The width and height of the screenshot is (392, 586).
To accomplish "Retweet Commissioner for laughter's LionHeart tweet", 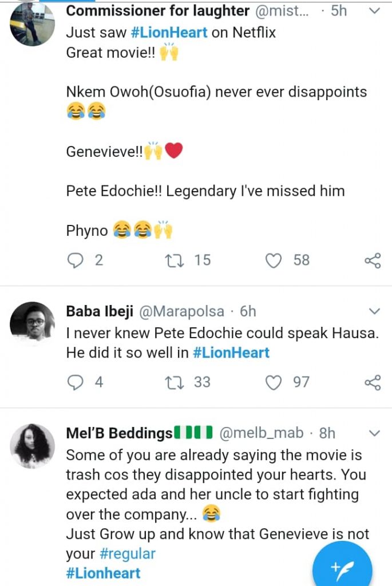I will 172,261.
